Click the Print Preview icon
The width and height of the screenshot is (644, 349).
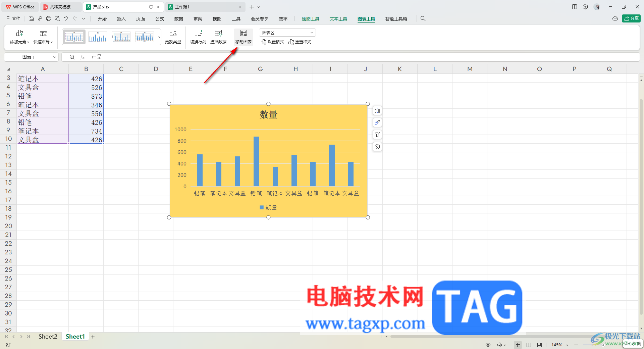click(x=57, y=19)
